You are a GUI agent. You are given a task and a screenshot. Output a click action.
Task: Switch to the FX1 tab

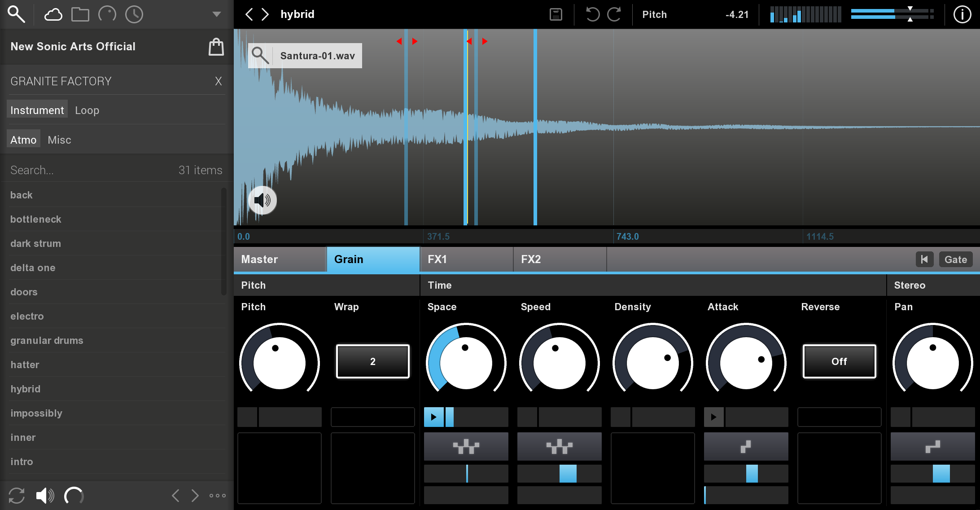click(x=467, y=259)
